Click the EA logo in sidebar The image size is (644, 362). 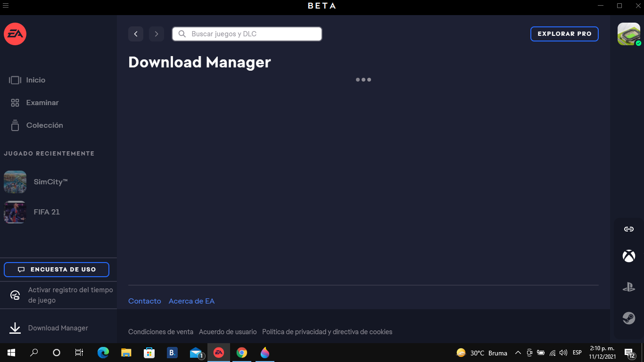[x=15, y=34]
